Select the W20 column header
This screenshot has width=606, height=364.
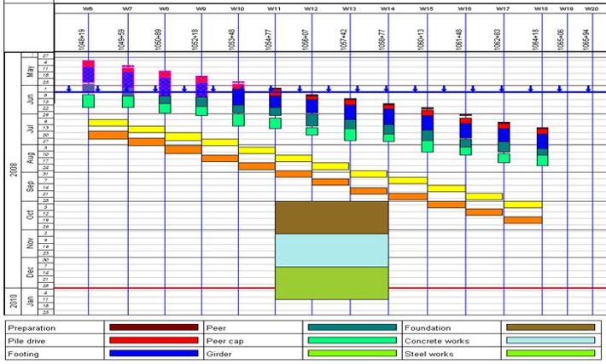click(x=591, y=9)
